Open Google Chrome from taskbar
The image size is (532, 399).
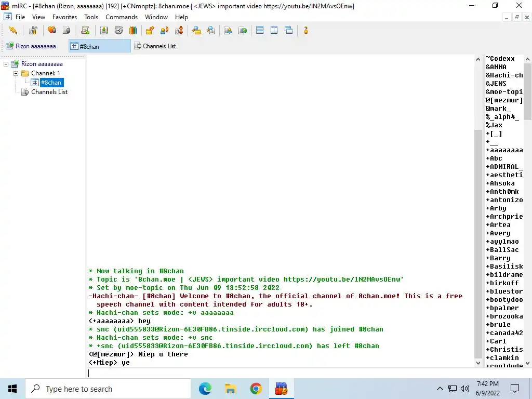point(256,389)
